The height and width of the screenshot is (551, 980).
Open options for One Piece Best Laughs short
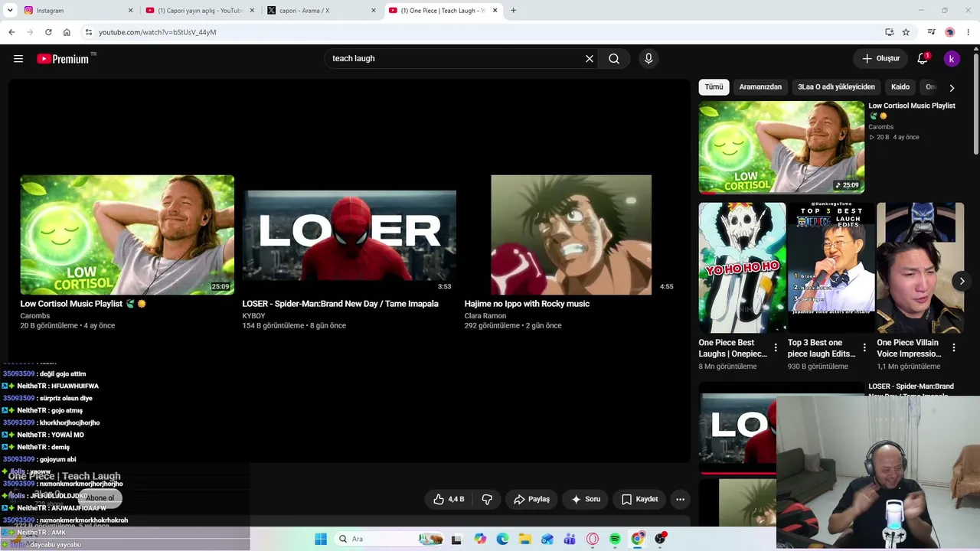(x=776, y=348)
